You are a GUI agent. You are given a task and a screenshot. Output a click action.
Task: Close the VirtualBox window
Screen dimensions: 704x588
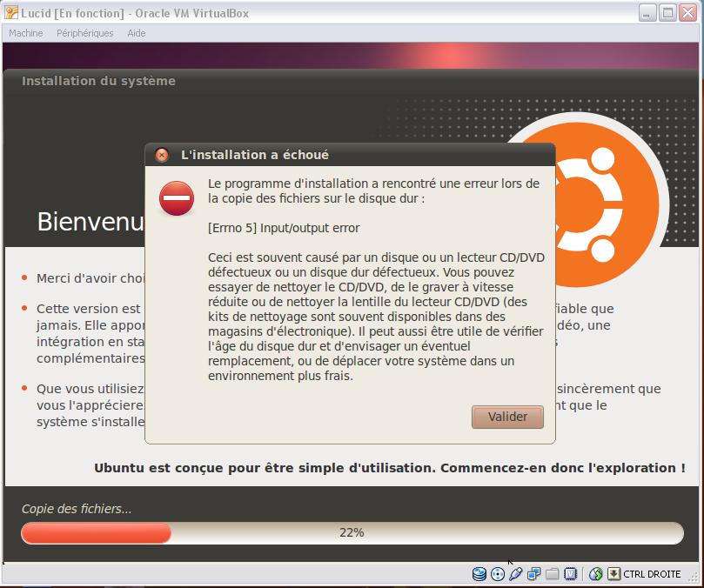[x=687, y=13]
